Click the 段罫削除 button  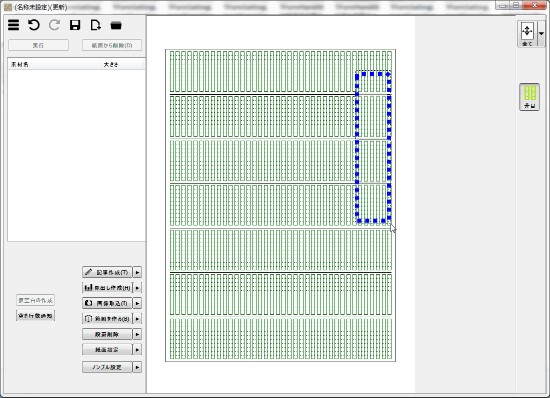click(107, 334)
